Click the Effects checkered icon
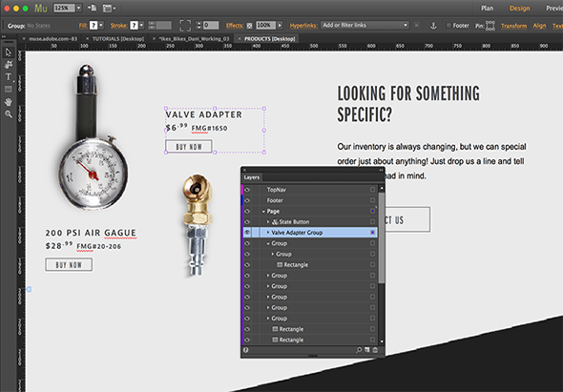This screenshot has width=563, height=392. (x=250, y=26)
